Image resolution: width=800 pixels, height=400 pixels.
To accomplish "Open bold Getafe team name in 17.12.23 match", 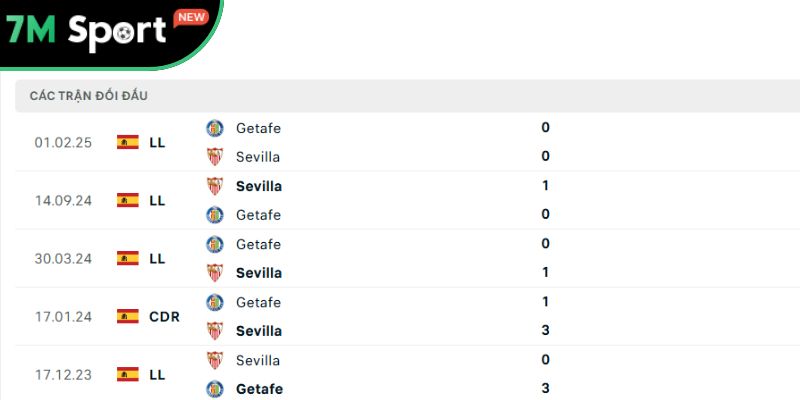I will tap(259, 389).
